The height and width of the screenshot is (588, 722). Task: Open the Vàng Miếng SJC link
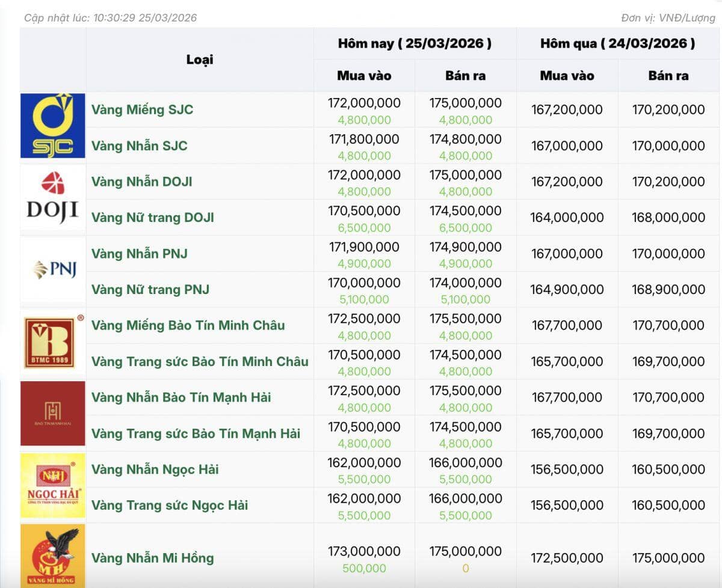[142, 110]
